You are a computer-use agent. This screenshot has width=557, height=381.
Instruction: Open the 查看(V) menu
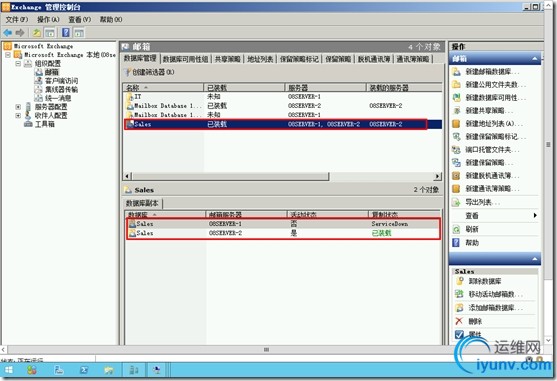(x=80, y=20)
